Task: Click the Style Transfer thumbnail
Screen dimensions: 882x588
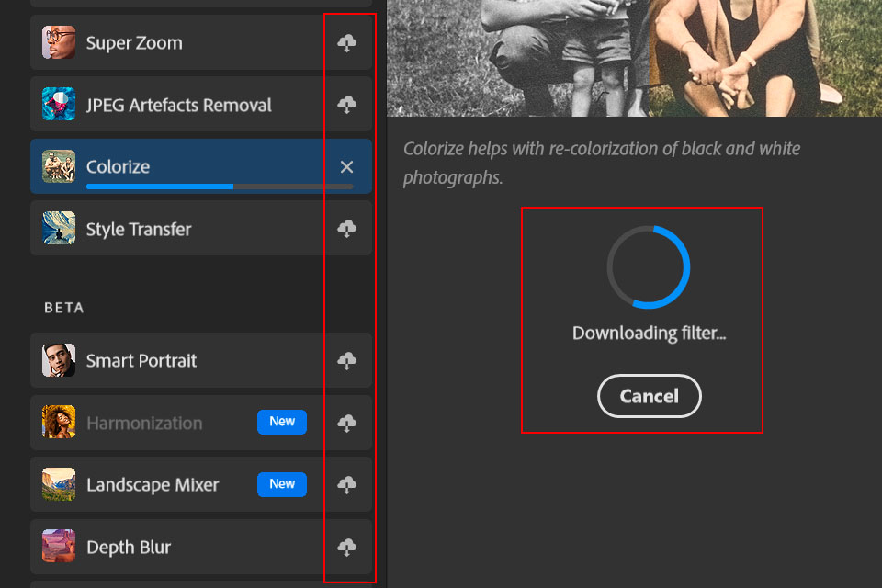Action: [x=59, y=228]
